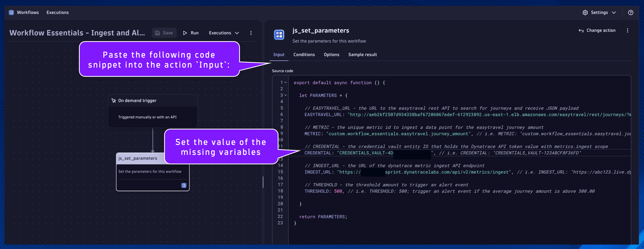Viewport: 644px width, 249px height.
Task: Click the JavaScript icon on js_set_parameters node
Action: pyautogui.click(x=184, y=185)
